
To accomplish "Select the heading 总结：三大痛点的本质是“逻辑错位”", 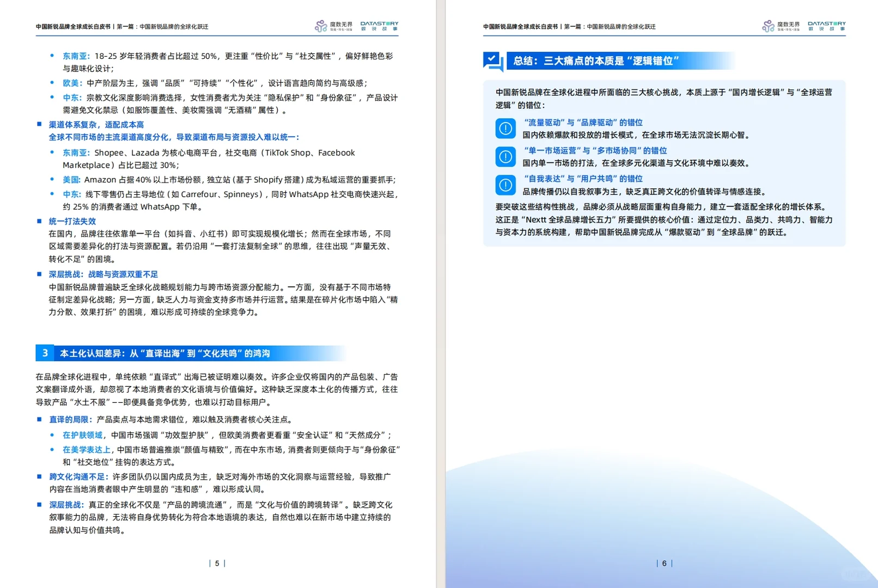I will (x=596, y=61).
